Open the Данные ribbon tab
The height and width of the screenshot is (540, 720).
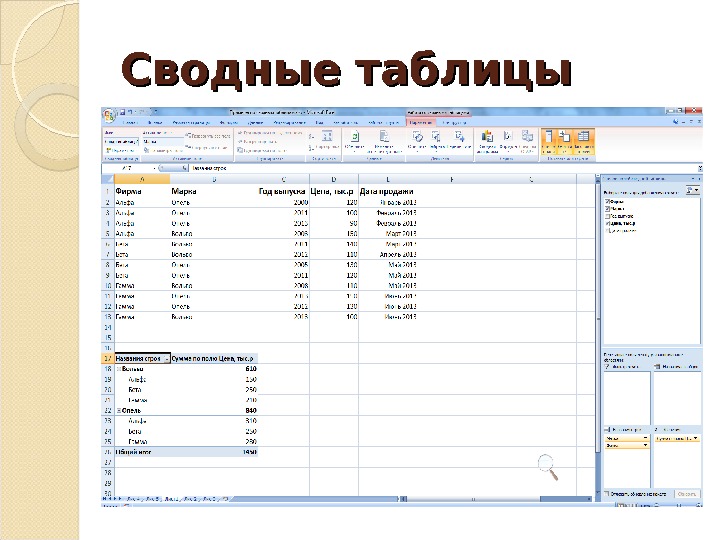coord(255,123)
